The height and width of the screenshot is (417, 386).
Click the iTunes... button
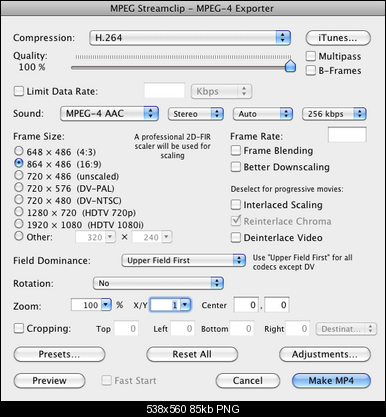click(338, 38)
